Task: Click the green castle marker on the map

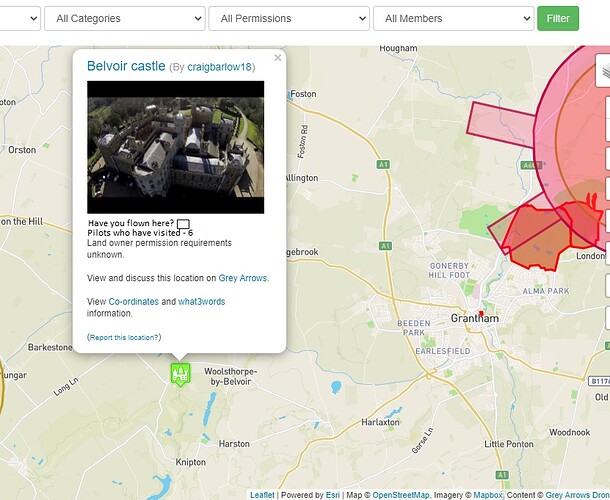Action: pyautogui.click(x=180, y=374)
